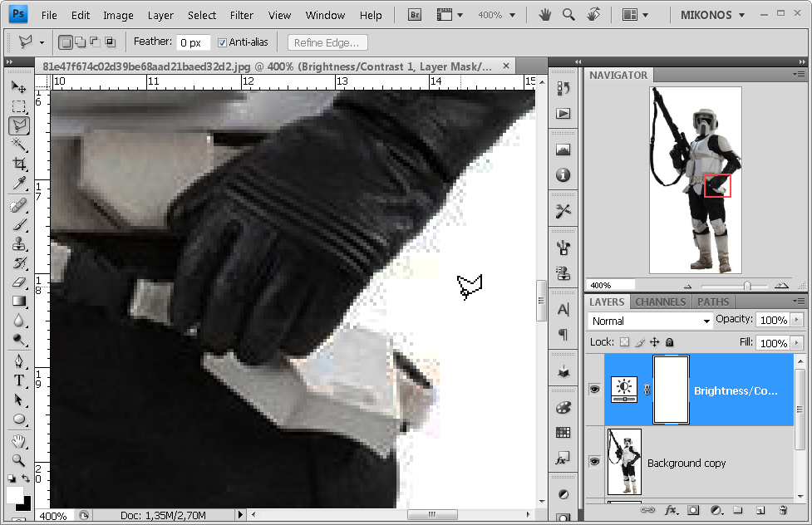Open the File menu
812x525 pixels.
point(49,16)
